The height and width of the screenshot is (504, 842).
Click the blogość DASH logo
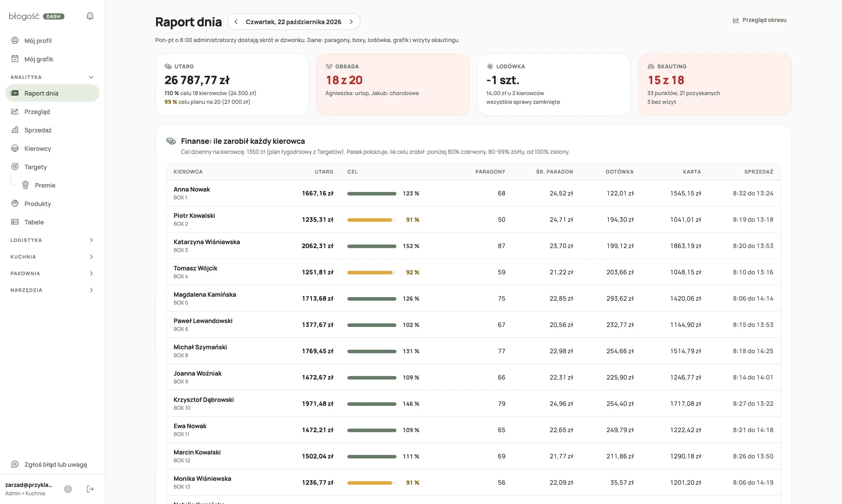(x=37, y=16)
